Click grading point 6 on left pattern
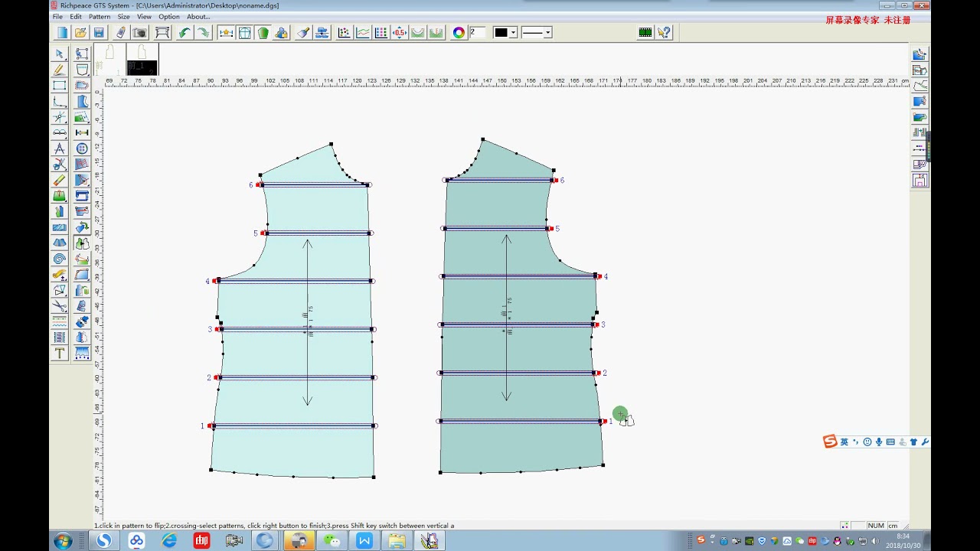Viewport: 980px width, 551px height. tap(258, 184)
